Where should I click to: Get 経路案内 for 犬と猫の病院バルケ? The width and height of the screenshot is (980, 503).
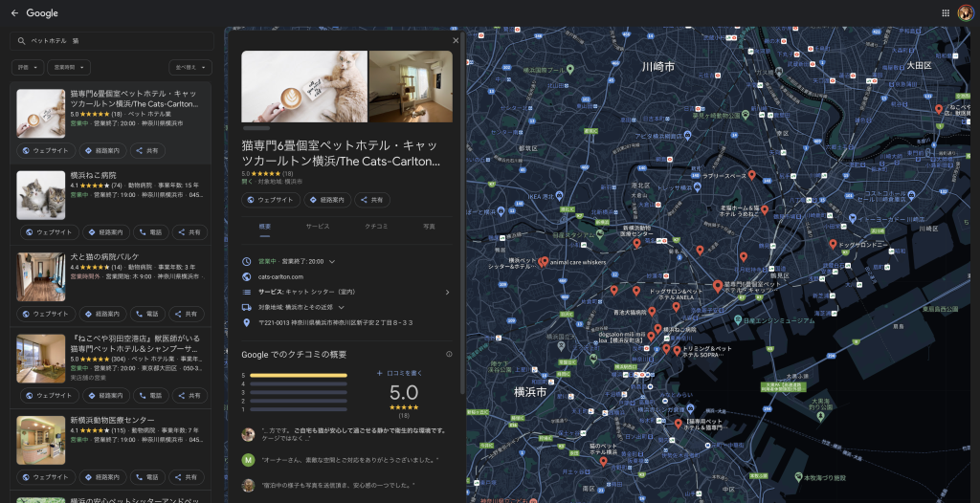tap(103, 314)
